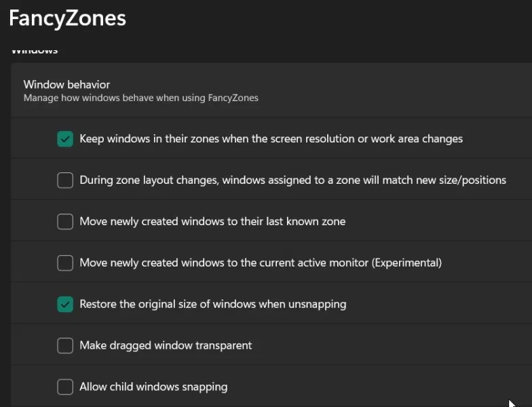532x407 pixels.
Task: Disable Restore the original size when unsnapping checkbox
Action: 65,304
